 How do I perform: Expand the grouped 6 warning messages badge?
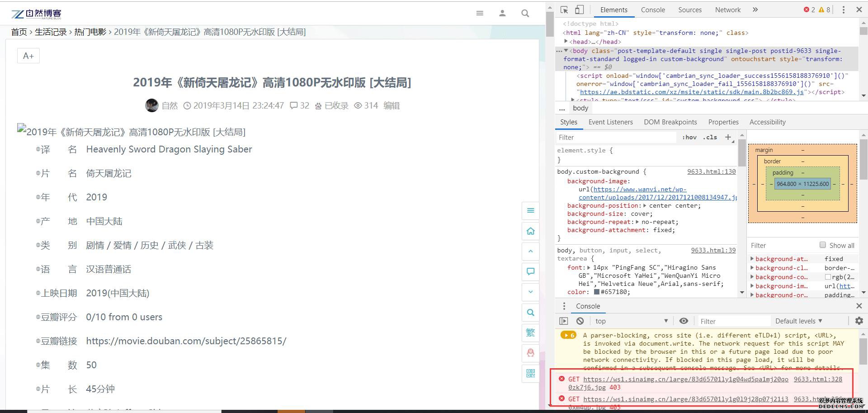pyautogui.click(x=568, y=335)
